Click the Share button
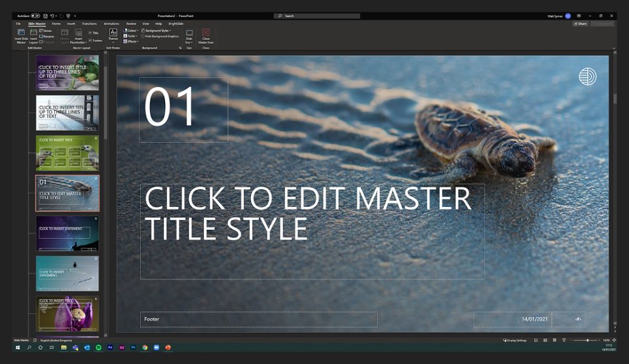 click(x=580, y=24)
